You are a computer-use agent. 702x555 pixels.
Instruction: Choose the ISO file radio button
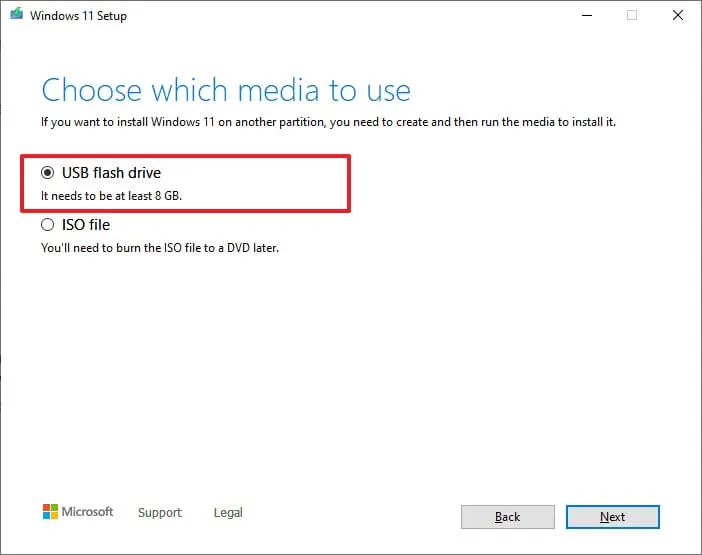coord(48,225)
